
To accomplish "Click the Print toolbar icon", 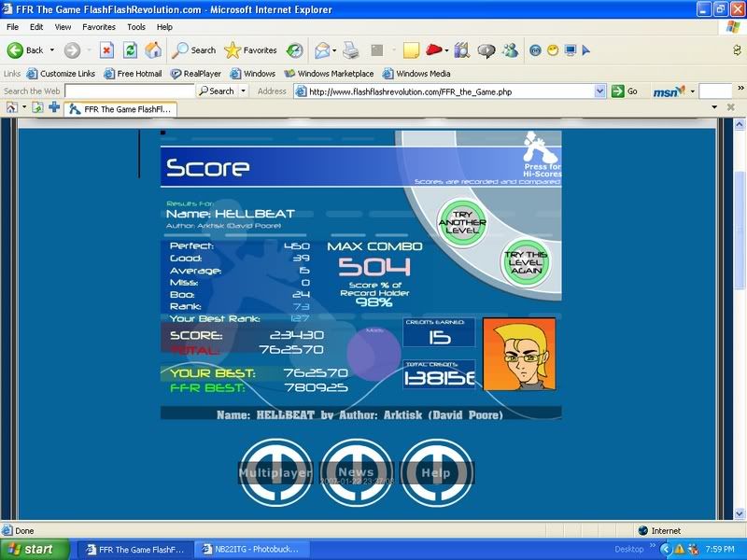I will 351,50.
